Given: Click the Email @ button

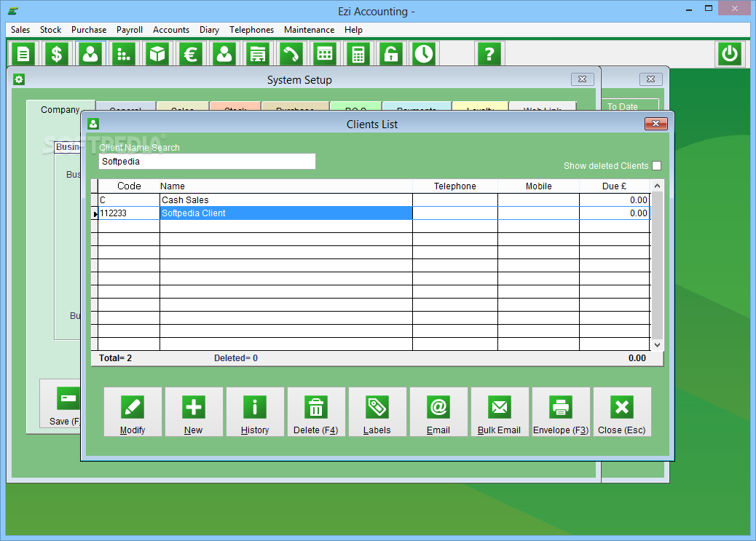Looking at the screenshot, I should (x=438, y=412).
